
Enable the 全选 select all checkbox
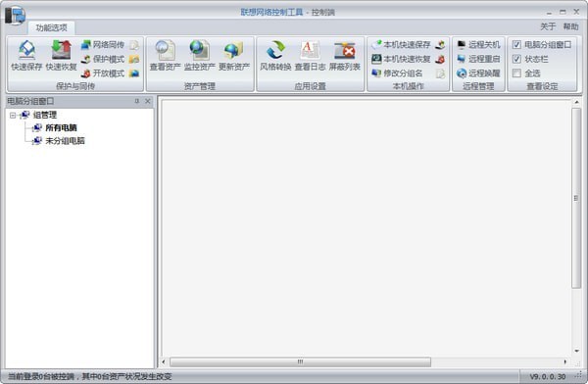tap(516, 73)
